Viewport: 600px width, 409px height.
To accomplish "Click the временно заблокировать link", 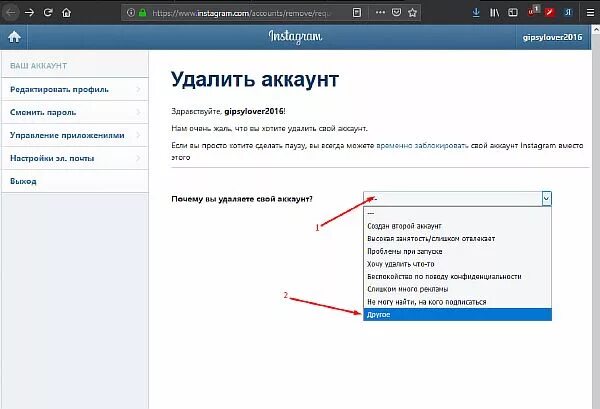I will pos(422,146).
